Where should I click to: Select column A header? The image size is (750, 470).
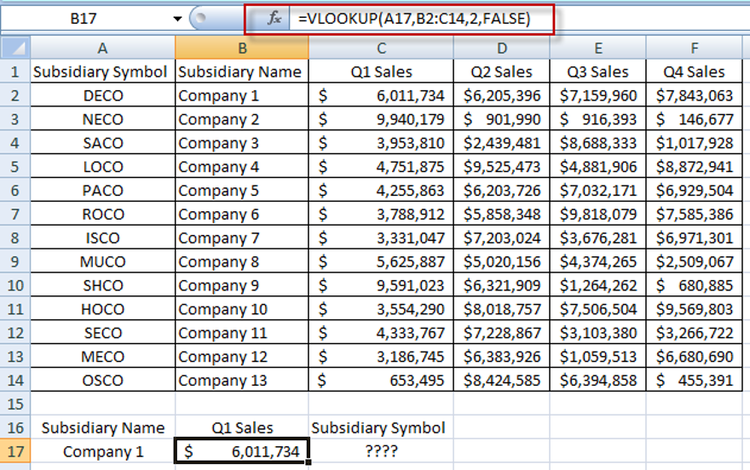click(x=103, y=47)
